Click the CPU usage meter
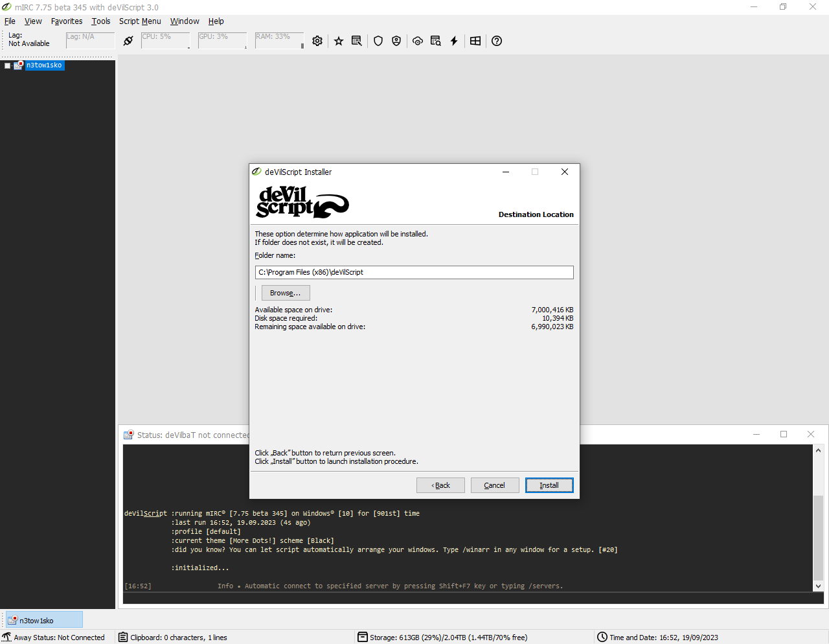The image size is (829, 644). click(166, 41)
